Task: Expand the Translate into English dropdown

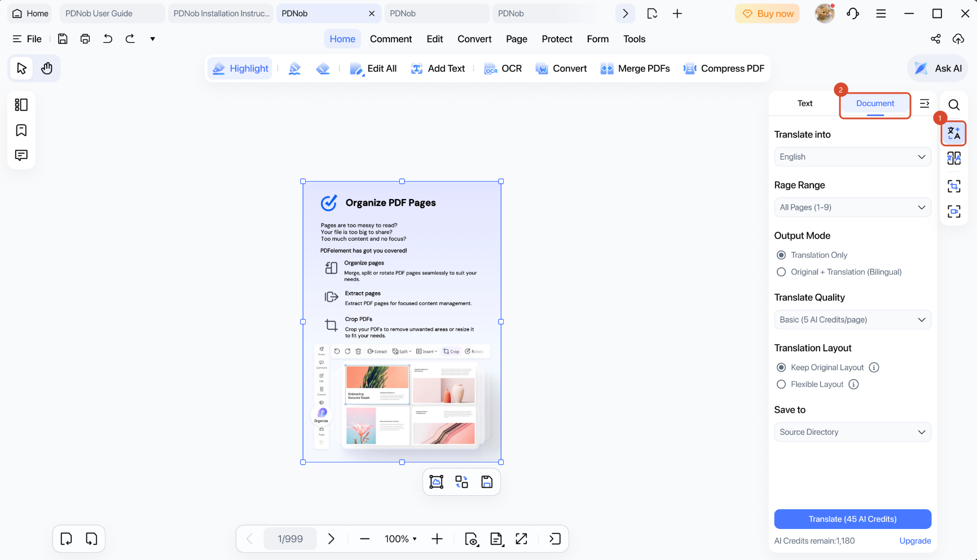Action: click(x=852, y=157)
